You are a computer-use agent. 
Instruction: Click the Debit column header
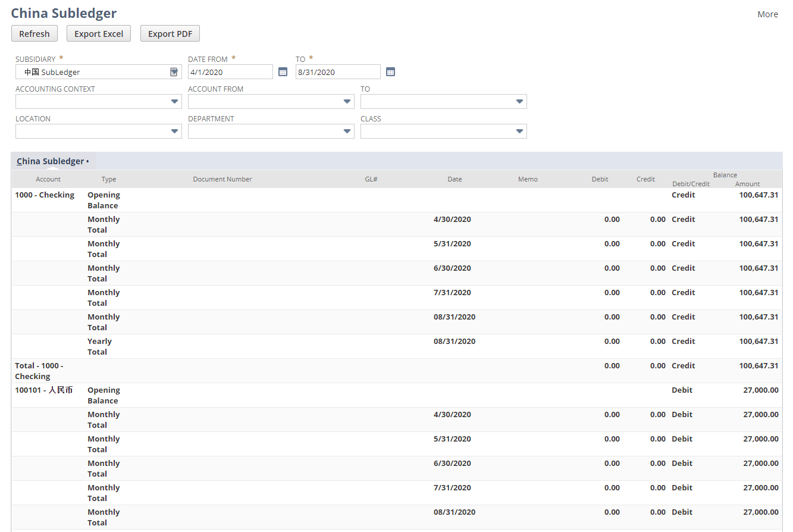[x=600, y=179]
